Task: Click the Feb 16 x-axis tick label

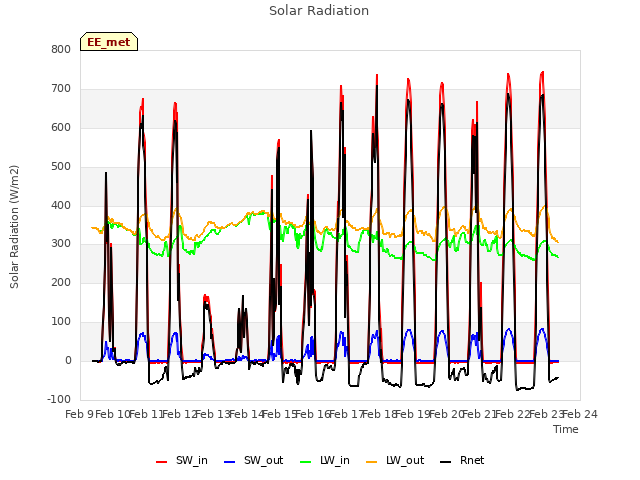Action: tap(313, 414)
